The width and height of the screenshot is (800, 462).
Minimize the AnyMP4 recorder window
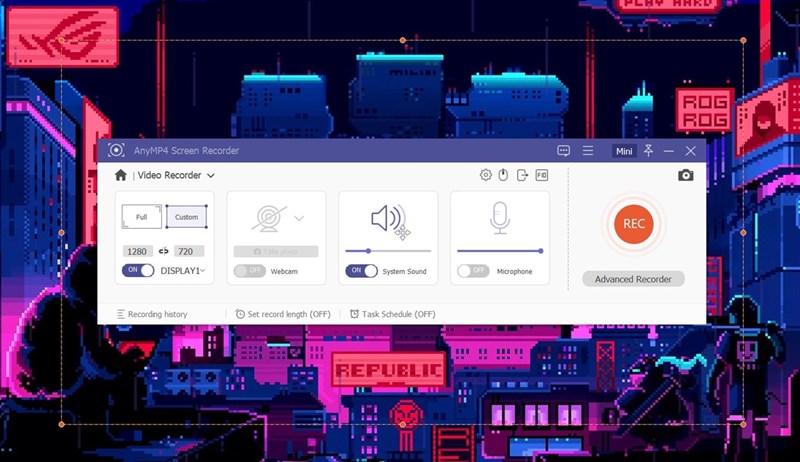click(x=669, y=151)
